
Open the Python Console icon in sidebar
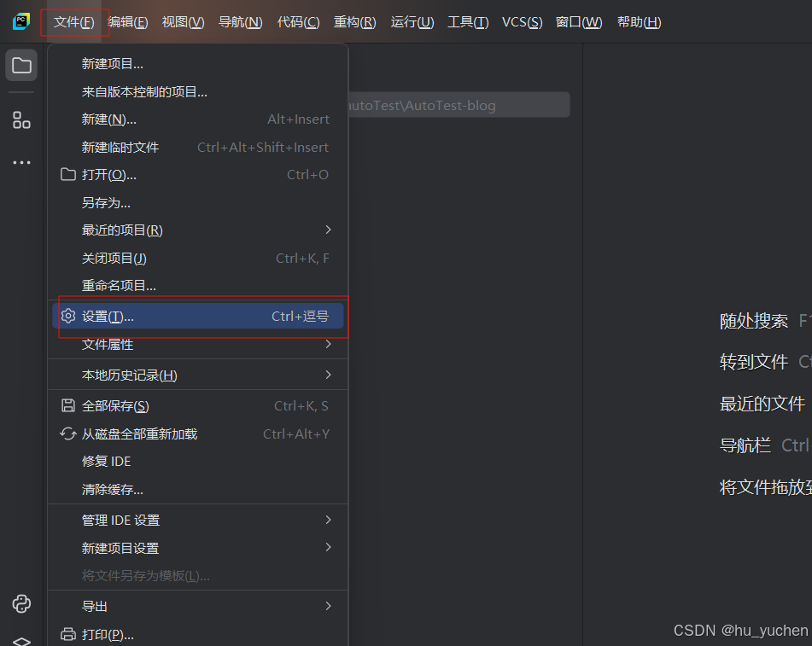[x=21, y=604]
